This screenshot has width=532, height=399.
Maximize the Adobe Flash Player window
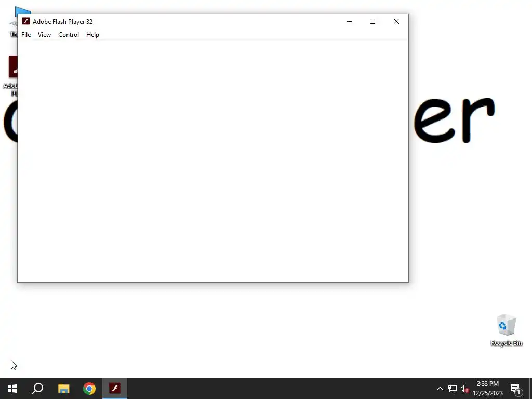coord(372,21)
